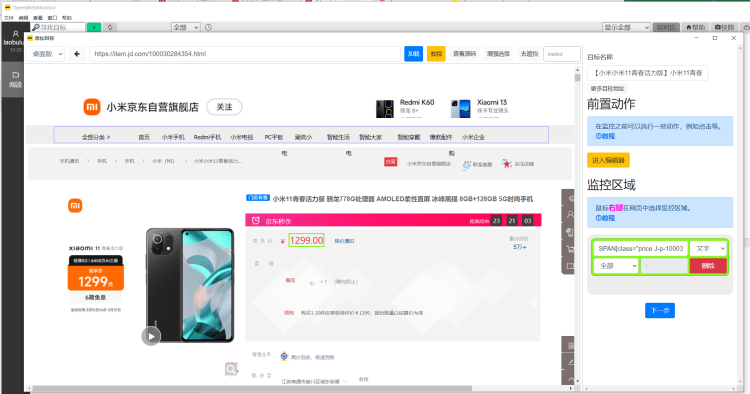Open 教程 link under 监控区域

pos(605,218)
